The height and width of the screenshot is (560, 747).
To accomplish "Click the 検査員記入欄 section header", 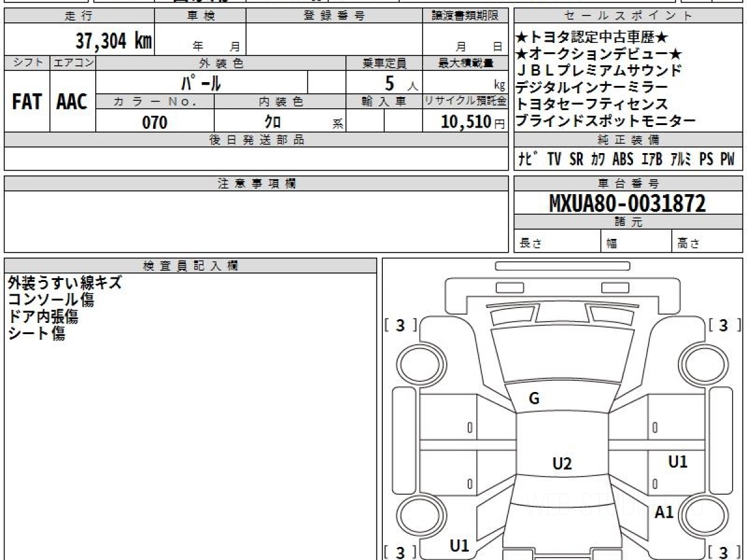I will pyautogui.click(x=191, y=266).
